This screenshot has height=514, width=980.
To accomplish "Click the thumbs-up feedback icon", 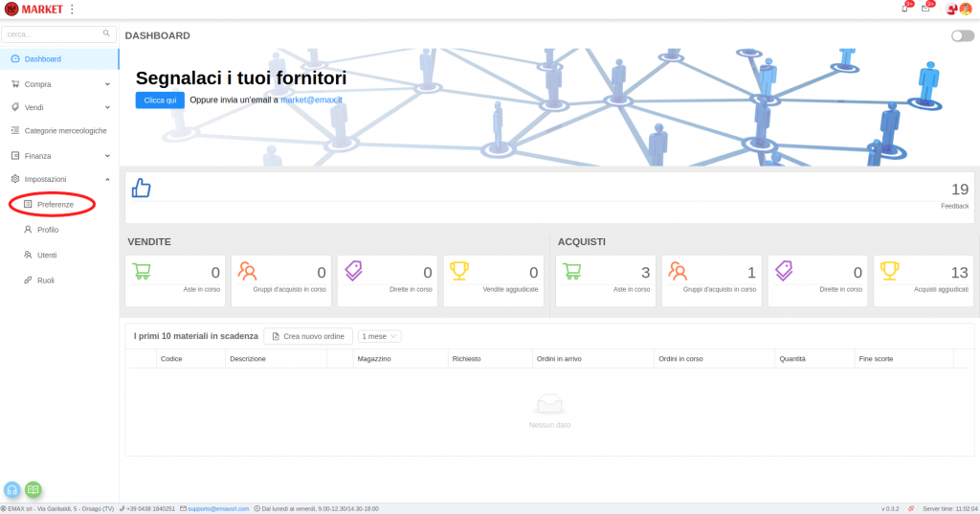I will (141, 189).
